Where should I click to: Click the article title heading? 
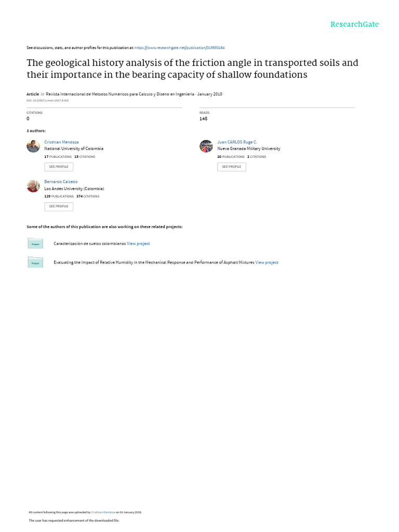pyautogui.click(x=192, y=69)
